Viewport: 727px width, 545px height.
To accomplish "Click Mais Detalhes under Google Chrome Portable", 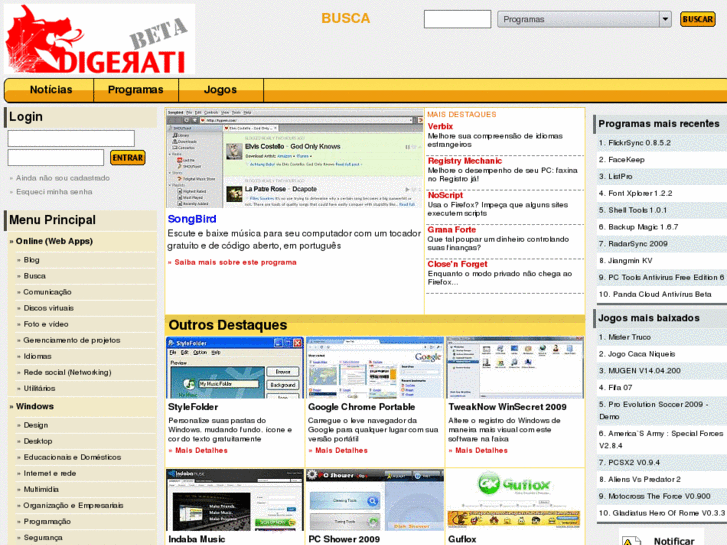I will click(341, 450).
